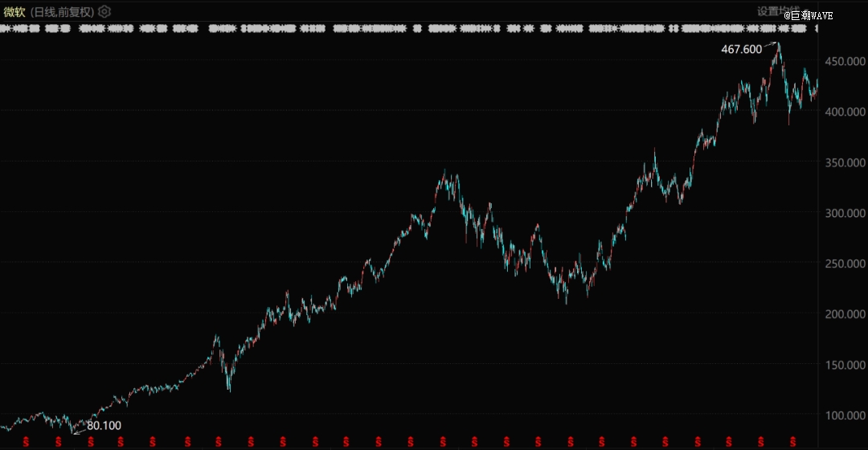
Task: Select the second red $ marker from left
Action: 58,441
